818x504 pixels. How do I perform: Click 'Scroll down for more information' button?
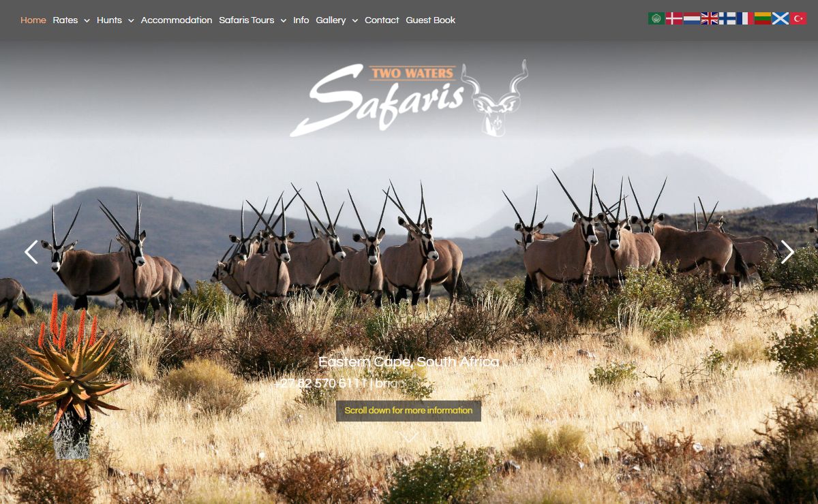pos(408,411)
